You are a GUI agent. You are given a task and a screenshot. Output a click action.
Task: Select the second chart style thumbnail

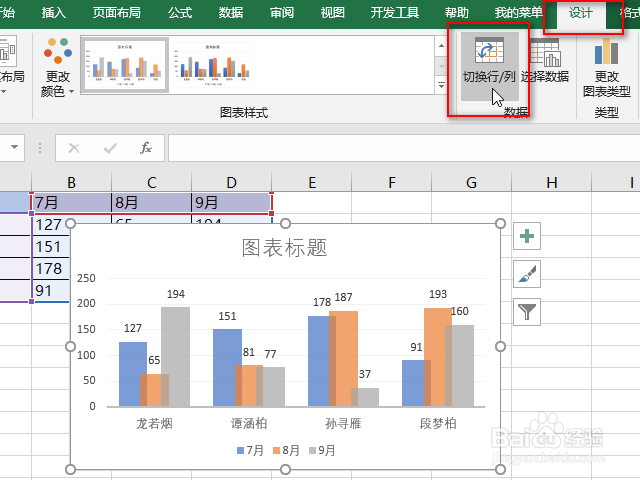[212, 65]
